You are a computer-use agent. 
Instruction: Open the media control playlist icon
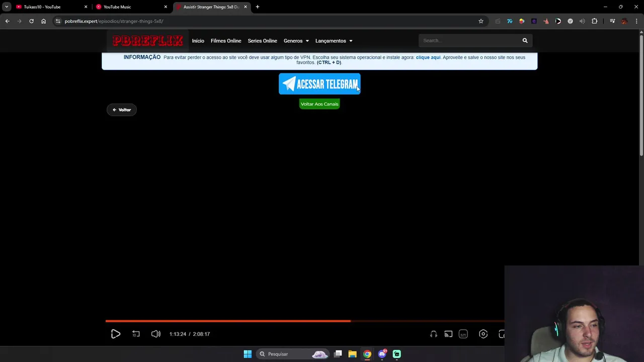point(612,21)
